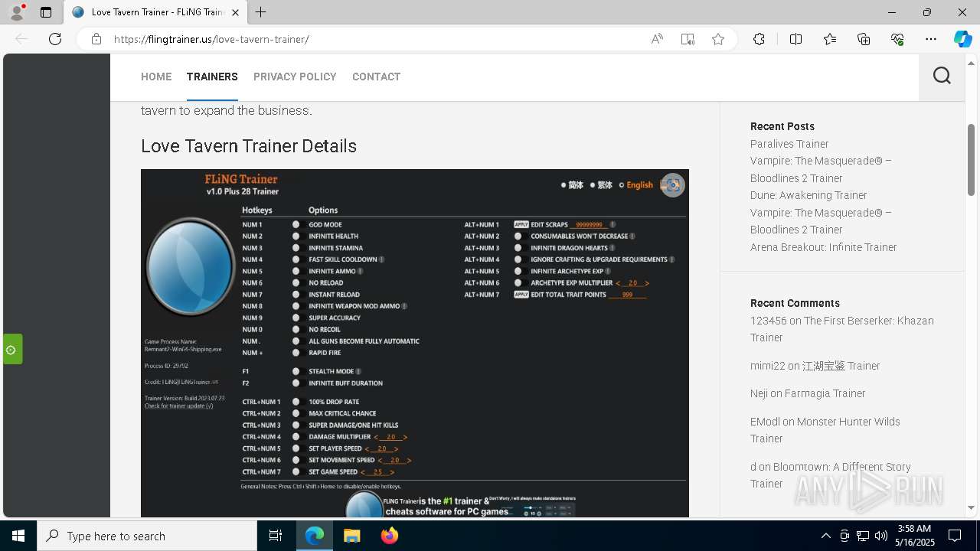This screenshot has width=980, height=551.
Task: Open the Favorites list icon
Action: pos(830,39)
